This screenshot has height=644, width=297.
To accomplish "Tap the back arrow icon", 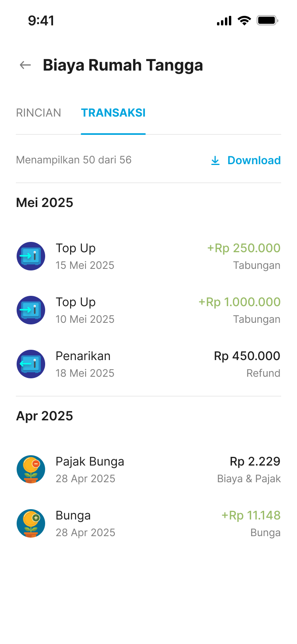I will pos(25,65).
